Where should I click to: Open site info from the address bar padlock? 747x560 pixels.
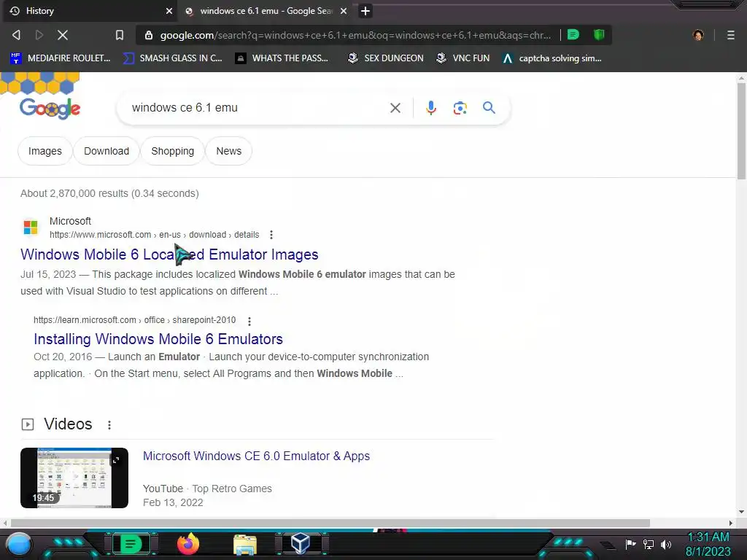(149, 35)
